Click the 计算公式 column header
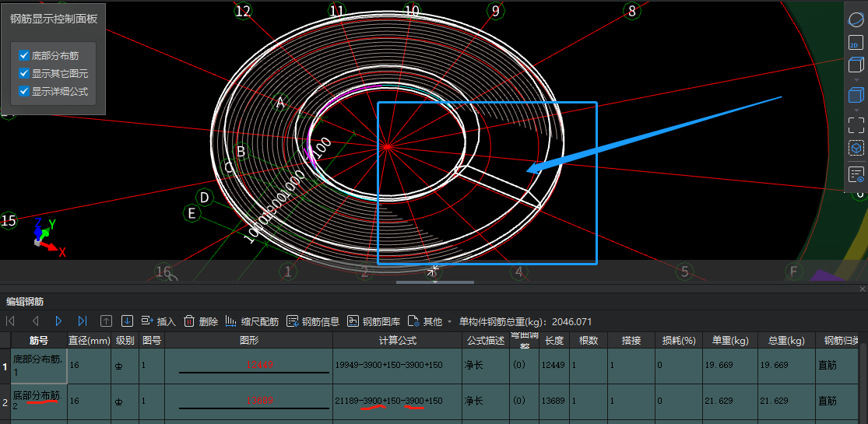The width and height of the screenshot is (868, 424). (x=398, y=341)
